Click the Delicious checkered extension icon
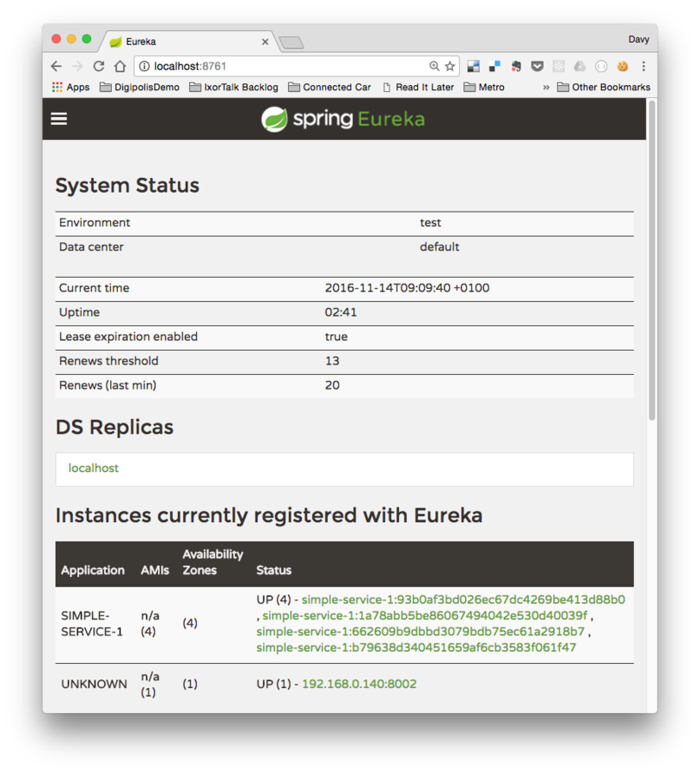Viewport: 700px width, 774px height. [x=473, y=66]
